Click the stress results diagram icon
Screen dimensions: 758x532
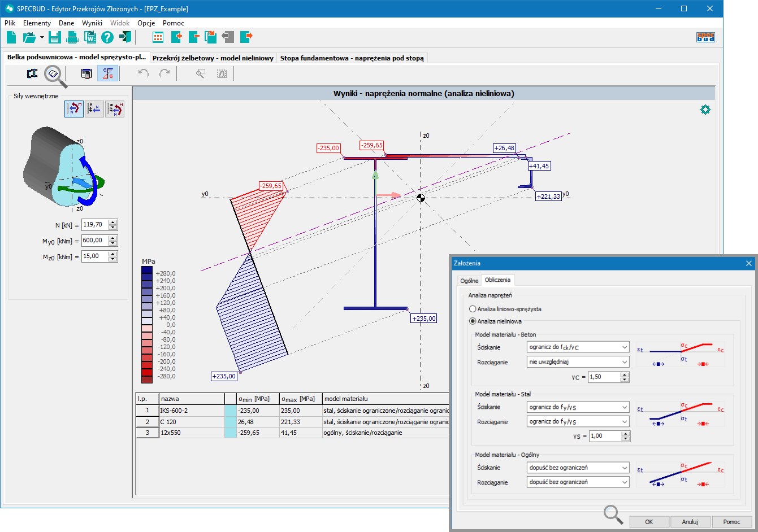pos(107,73)
